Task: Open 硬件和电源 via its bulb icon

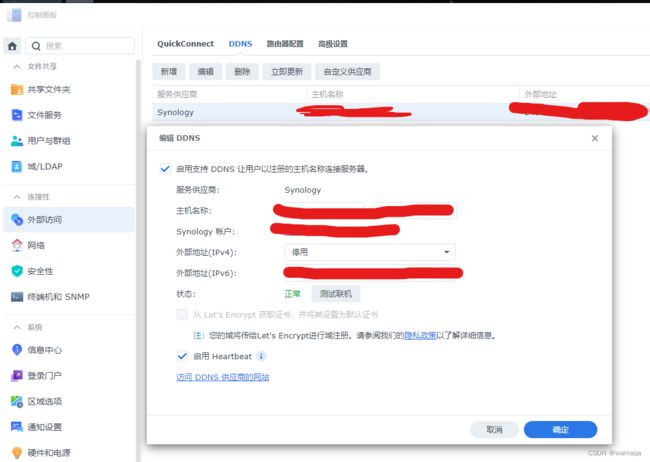Action: coord(17,452)
